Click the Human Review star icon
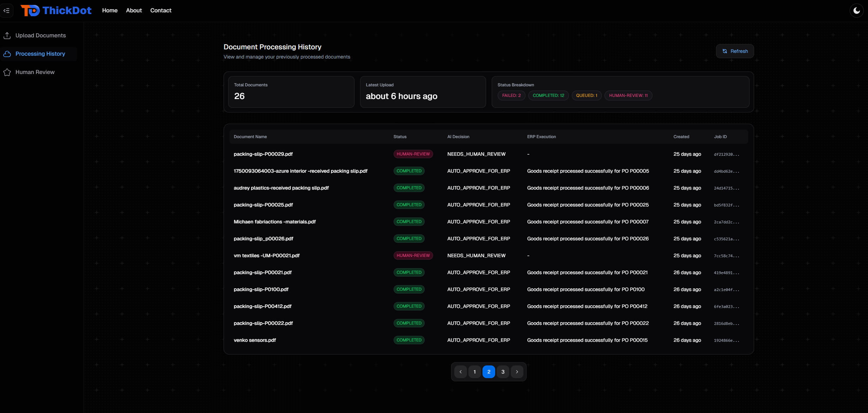 point(7,72)
